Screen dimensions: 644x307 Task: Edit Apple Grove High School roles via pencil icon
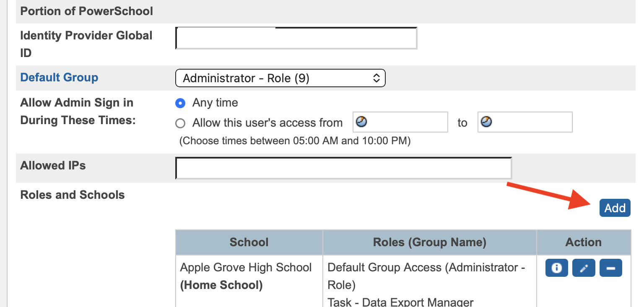click(584, 268)
